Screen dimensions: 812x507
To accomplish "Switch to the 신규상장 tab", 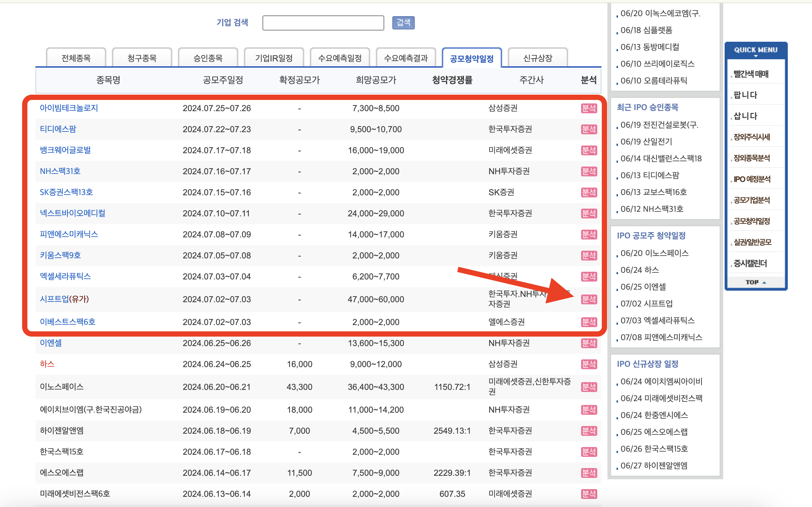I will pos(538,58).
